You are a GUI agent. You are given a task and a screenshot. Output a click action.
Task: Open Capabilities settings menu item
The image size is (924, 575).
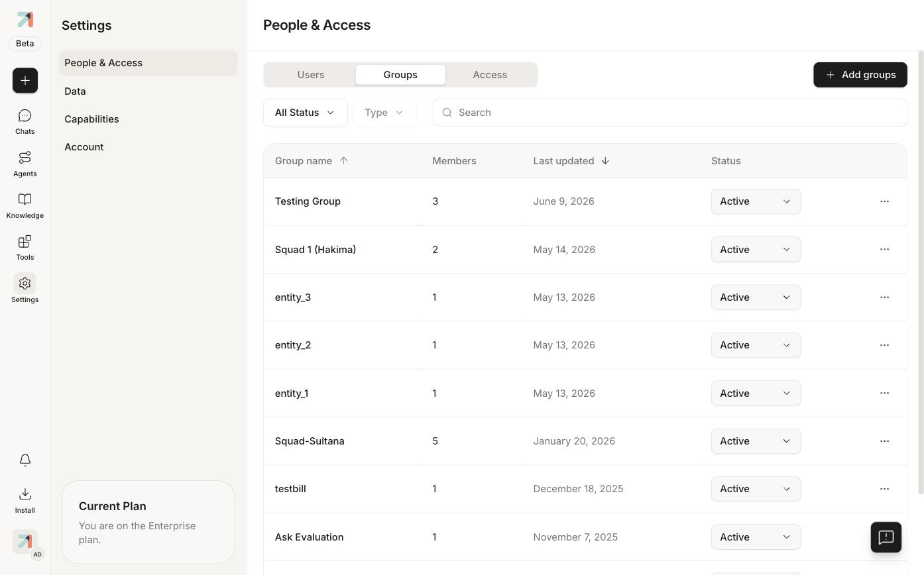[148, 119]
